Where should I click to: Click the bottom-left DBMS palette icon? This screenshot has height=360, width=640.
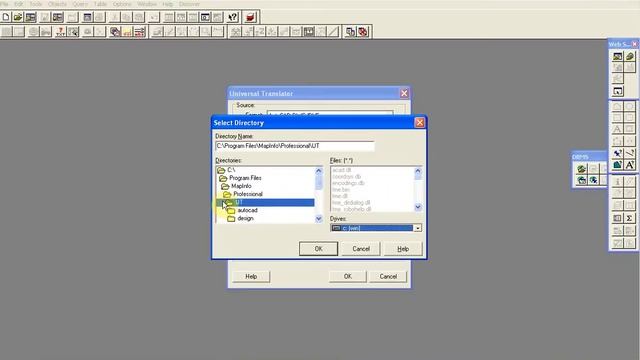582,180
